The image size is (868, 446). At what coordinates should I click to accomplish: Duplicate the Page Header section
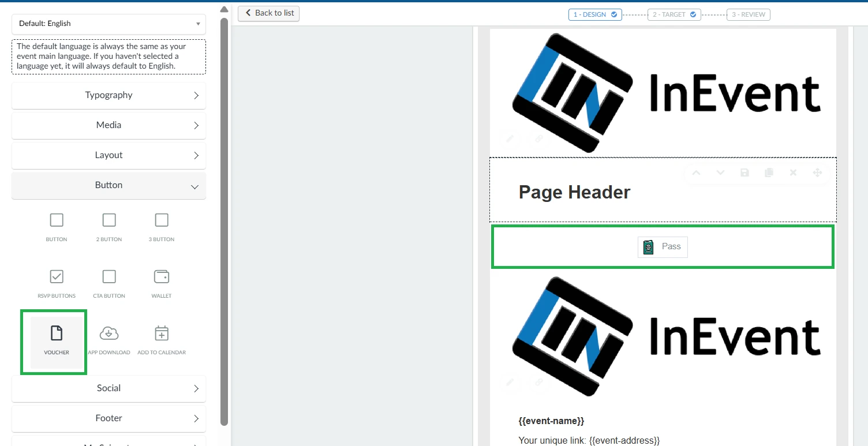[x=769, y=173]
